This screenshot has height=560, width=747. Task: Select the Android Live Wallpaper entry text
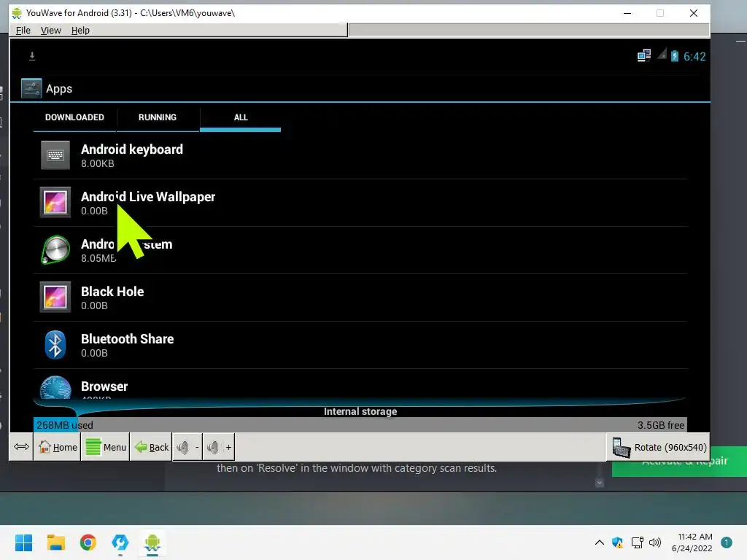click(x=148, y=197)
